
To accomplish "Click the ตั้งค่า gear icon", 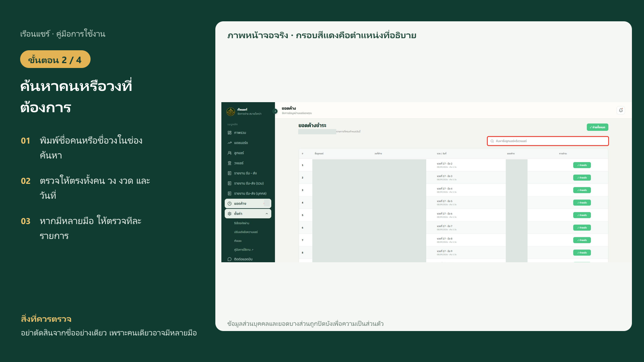I will click(x=229, y=214).
